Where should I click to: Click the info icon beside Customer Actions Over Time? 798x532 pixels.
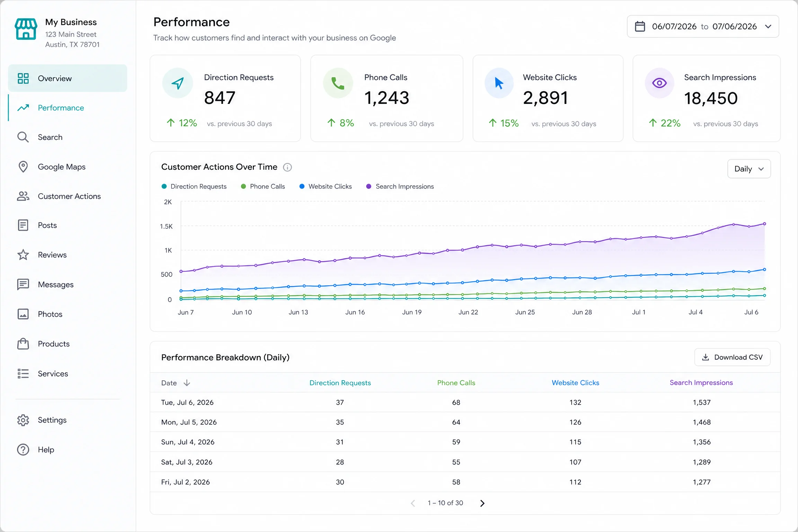click(287, 167)
